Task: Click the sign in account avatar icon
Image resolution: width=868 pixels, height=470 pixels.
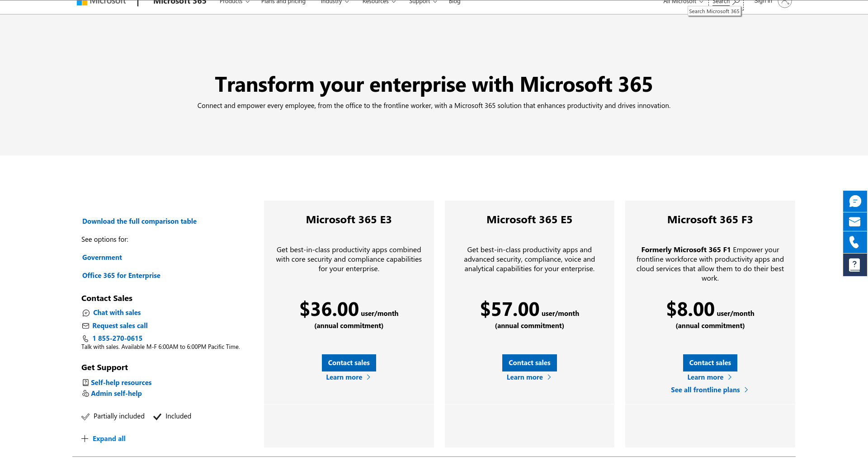Action: point(784,3)
